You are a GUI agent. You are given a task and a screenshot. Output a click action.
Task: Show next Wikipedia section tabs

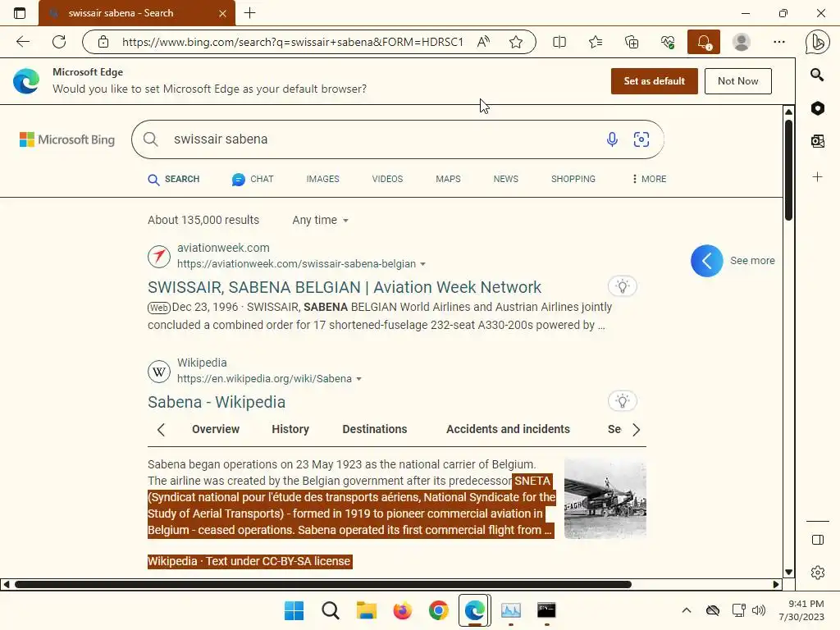[x=636, y=430]
